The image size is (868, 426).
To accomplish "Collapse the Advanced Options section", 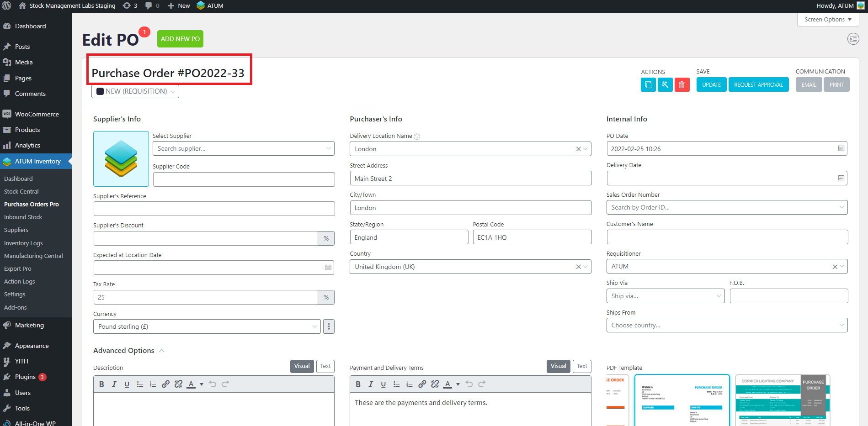I will click(x=162, y=351).
